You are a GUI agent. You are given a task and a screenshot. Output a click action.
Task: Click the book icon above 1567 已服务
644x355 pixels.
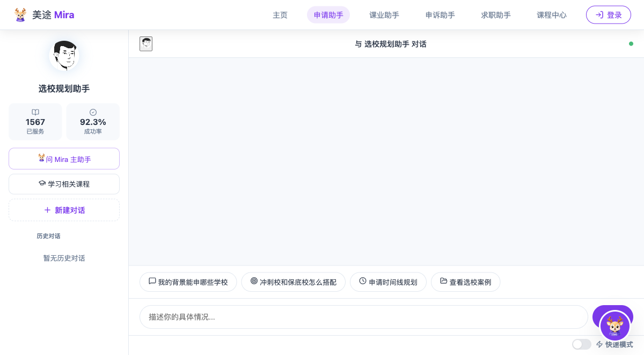click(35, 112)
